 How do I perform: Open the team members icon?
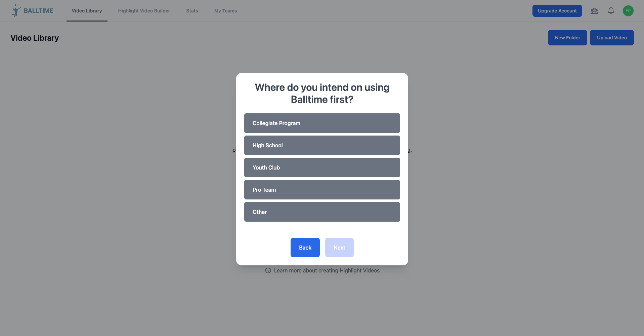pyautogui.click(x=594, y=11)
